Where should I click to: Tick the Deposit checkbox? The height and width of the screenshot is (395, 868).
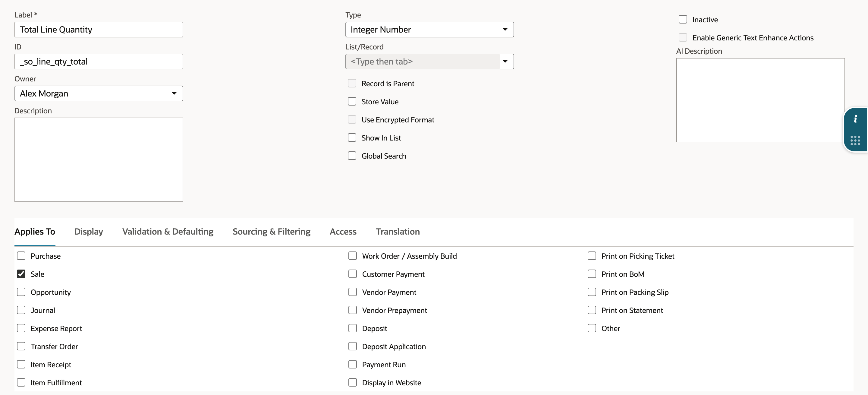click(x=352, y=328)
